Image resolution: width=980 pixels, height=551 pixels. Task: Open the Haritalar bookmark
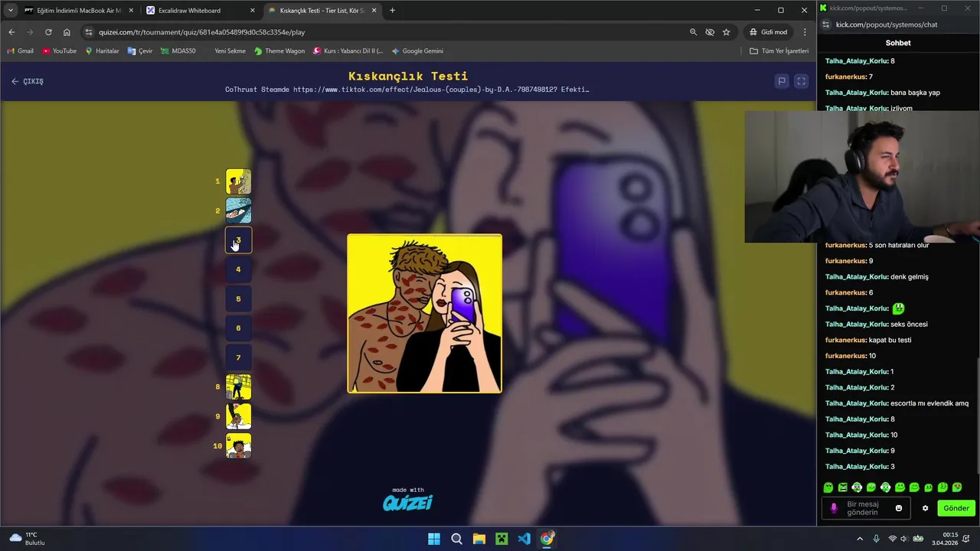[x=102, y=51]
